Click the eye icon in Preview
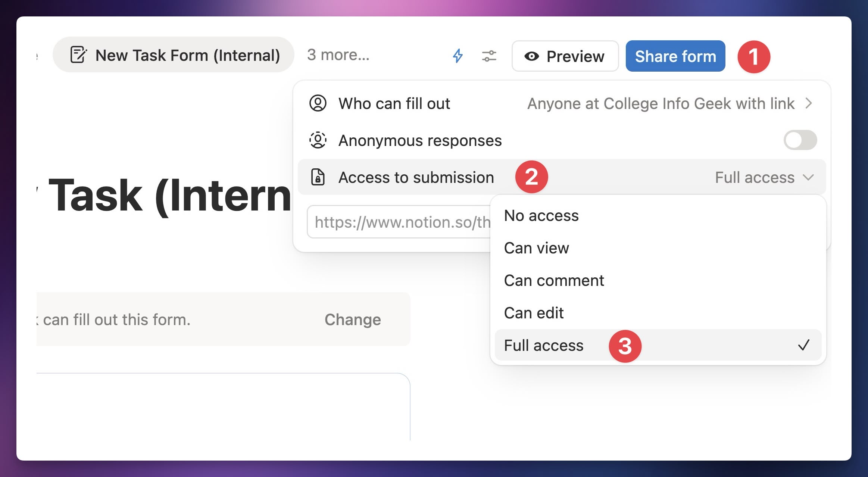The width and height of the screenshot is (868, 477). 531,56
